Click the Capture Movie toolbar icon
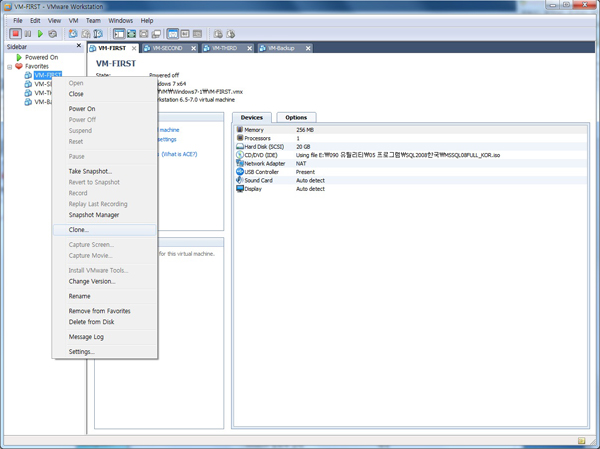This screenshot has height=449, width=600. click(x=231, y=34)
